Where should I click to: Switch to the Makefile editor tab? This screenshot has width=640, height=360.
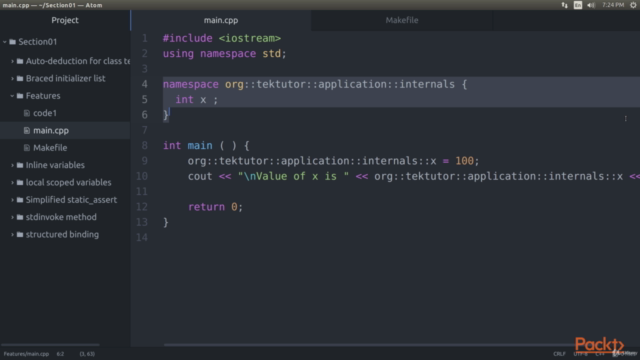point(402,20)
